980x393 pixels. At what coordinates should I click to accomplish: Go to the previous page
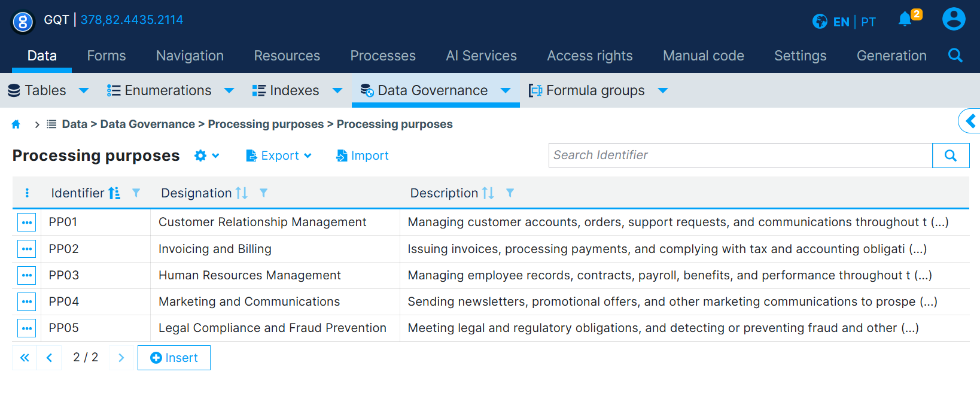pyautogui.click(x=50, y=358)
